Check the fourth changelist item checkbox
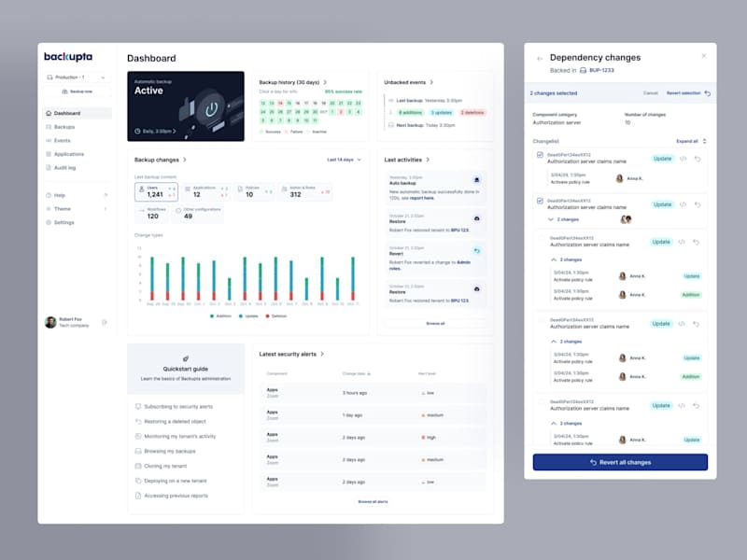The image size is (747, 560). point(542,320)
